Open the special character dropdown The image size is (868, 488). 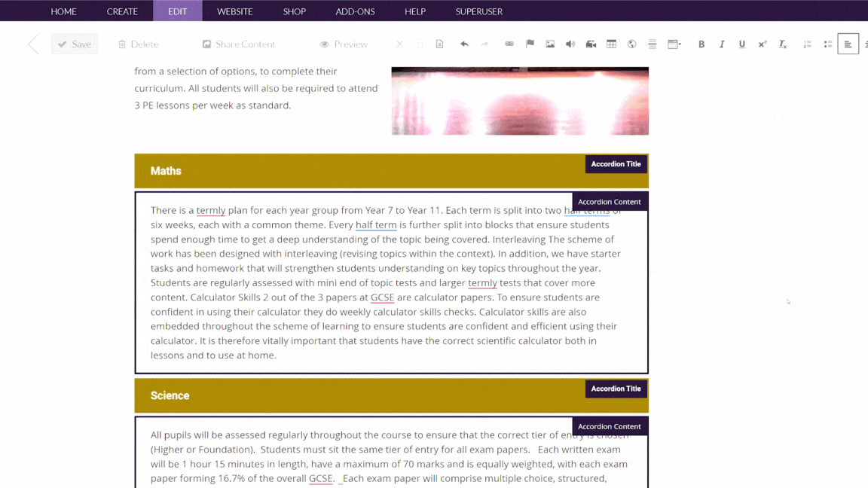(x=673, y=44)
